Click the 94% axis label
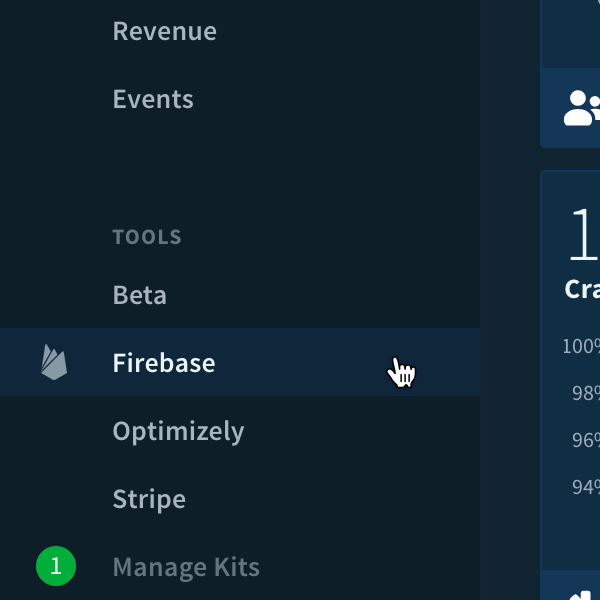This screenshot has height=600, width=600. pyautogui.click(x=585, y=487)
